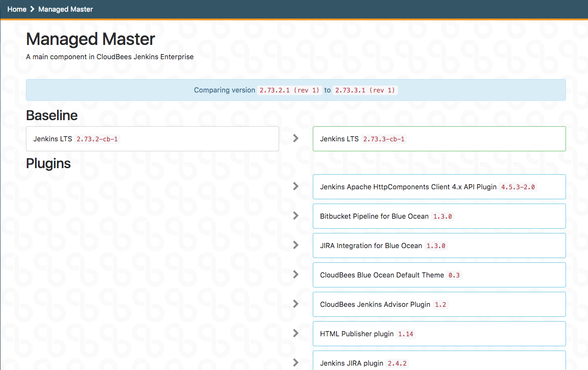Image resolution: width=588 pixels, height=370 pixels.
Task: Go to the Home breadcrumb link
Action: click(x=17, y=9)
